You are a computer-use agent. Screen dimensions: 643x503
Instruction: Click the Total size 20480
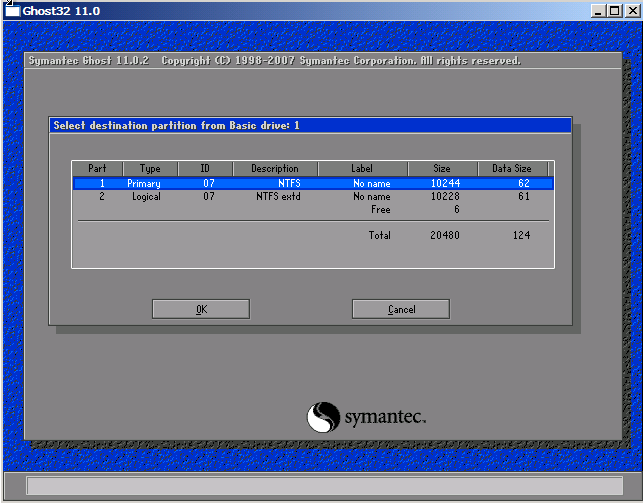click(445, 235)
